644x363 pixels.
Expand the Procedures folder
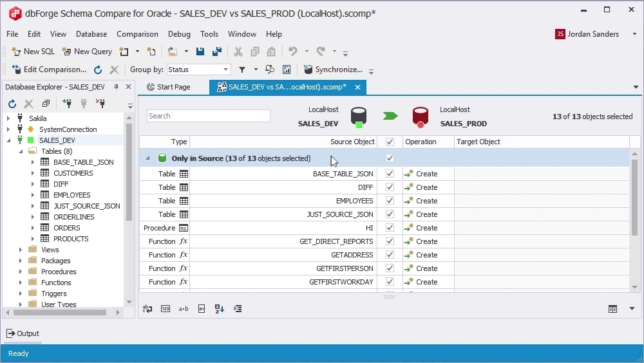coord(20,272)
